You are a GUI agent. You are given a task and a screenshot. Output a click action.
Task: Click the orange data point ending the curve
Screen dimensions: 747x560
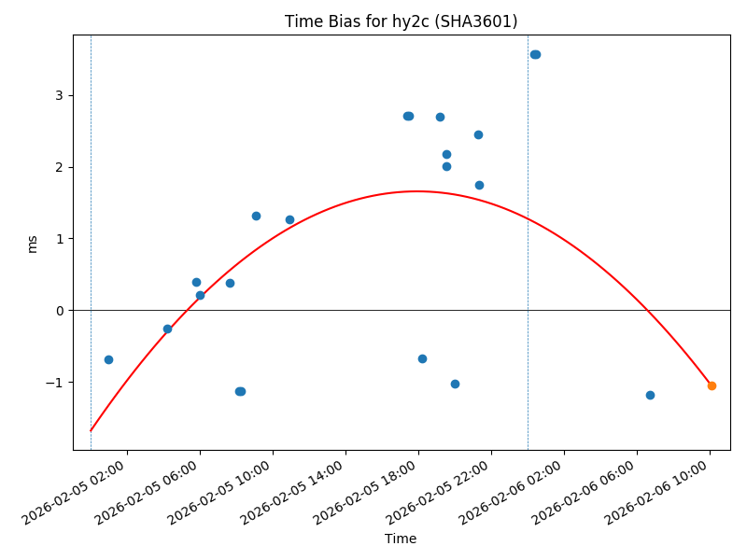(x=712, y=385)
